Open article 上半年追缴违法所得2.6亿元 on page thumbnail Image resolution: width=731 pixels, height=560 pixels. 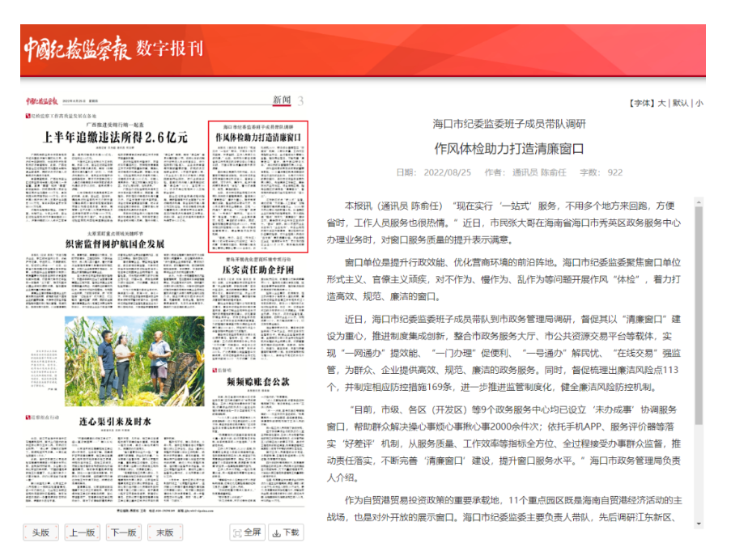coord(115,138)
